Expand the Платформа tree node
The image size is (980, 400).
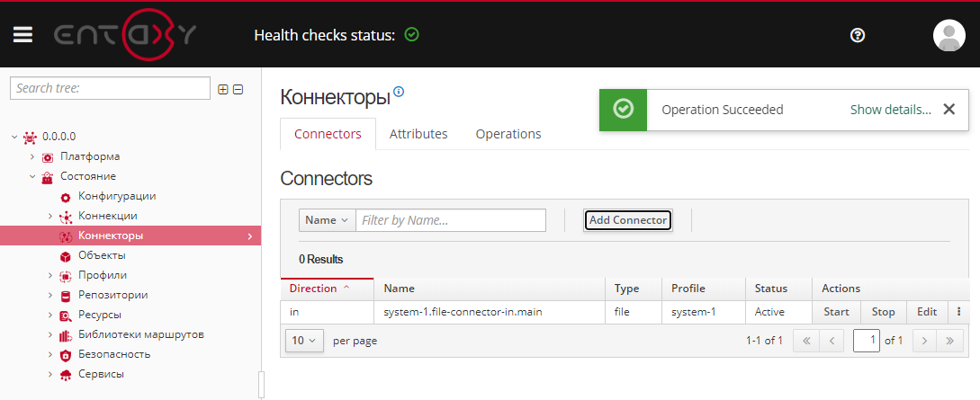coord(32,156)
